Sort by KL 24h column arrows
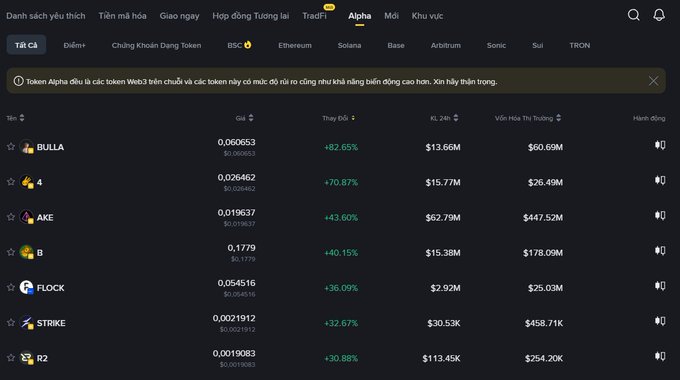 click(x=455, y=118)
